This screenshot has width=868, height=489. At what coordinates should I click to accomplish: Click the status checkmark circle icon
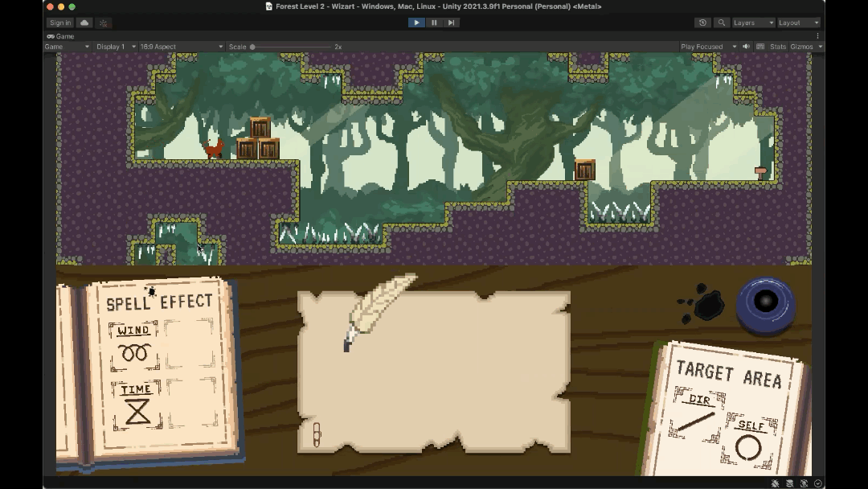click(818, 483)
